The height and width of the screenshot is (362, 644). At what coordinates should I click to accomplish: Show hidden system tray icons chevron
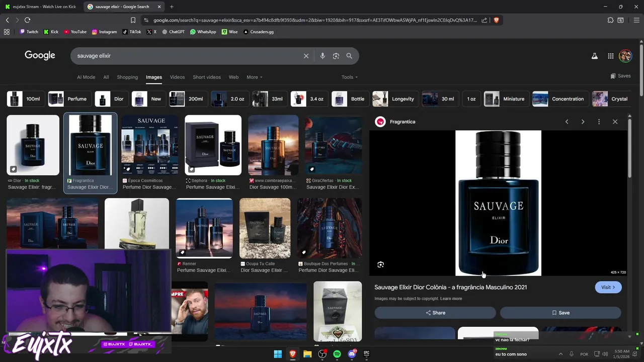[x=560, y=354]
